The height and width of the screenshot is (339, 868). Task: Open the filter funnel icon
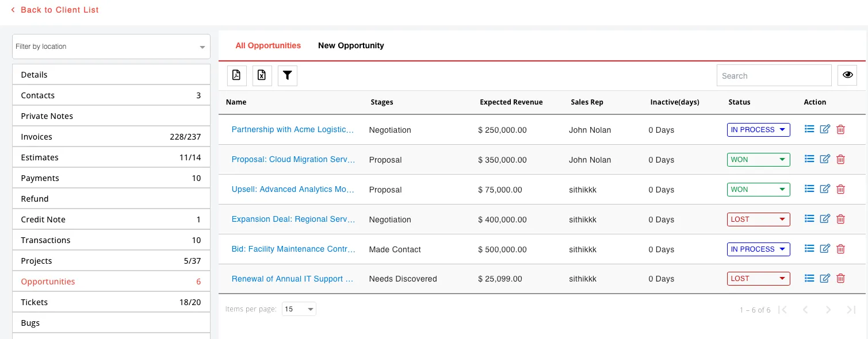[x=288, y=75]
